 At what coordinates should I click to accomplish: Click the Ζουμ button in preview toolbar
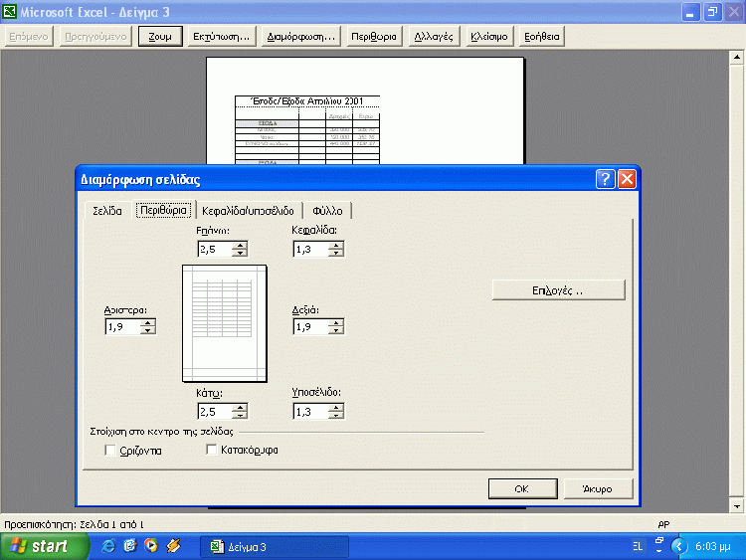pos(160,37)
